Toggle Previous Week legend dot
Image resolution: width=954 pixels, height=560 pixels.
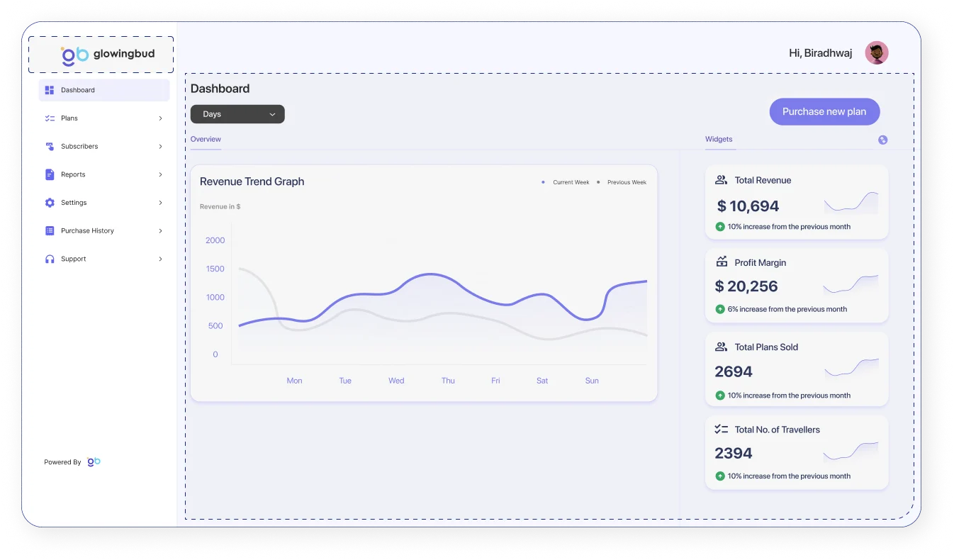click(598, 182)
